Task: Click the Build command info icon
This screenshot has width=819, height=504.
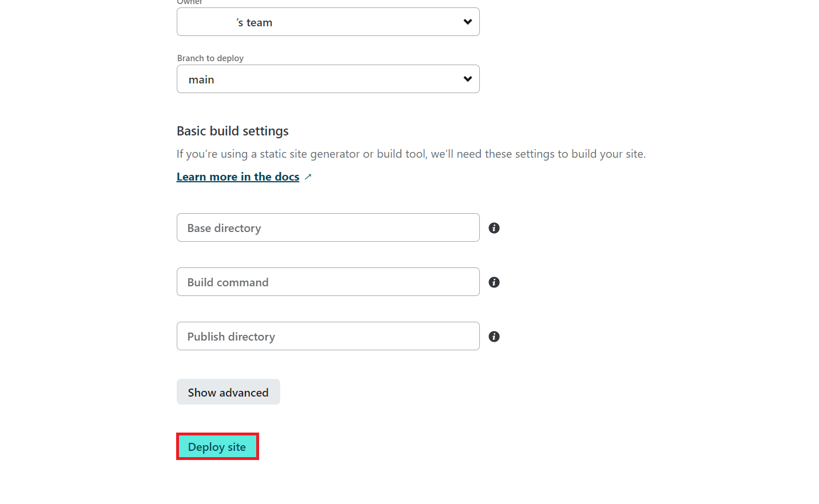Action: point(494,282)
